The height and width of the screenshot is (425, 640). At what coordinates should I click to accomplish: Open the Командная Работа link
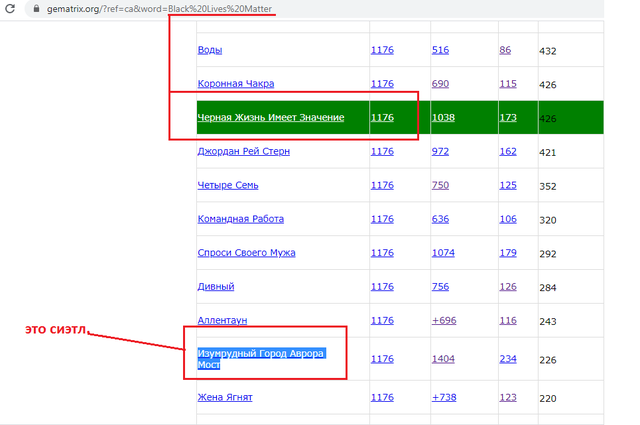240,219
